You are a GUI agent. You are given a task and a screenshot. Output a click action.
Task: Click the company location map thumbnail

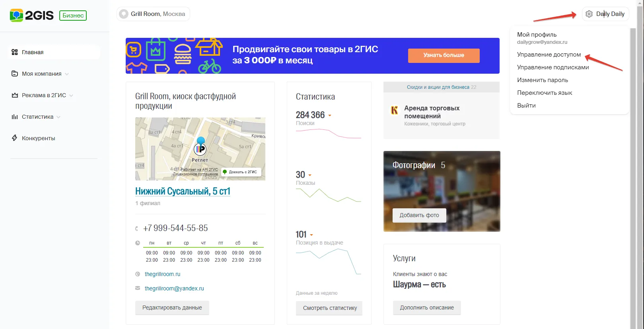(200, 149)
